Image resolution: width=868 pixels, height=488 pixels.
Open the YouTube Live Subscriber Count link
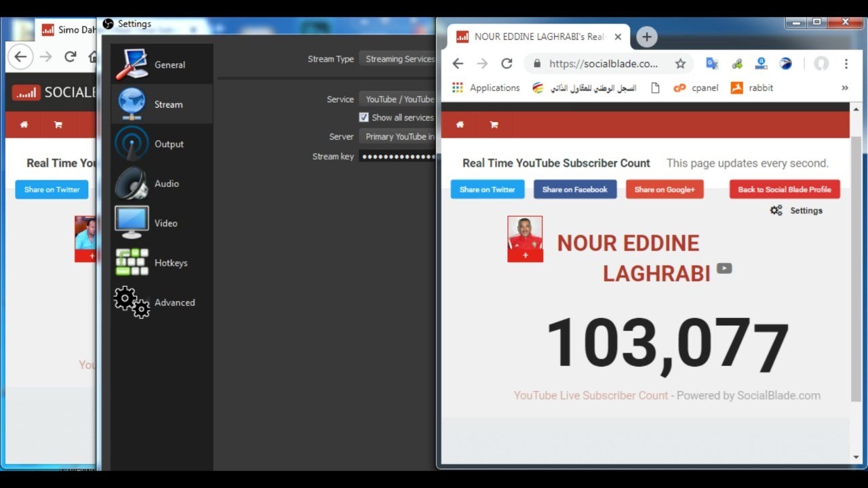pyautogui.click(x=591, y=395)
